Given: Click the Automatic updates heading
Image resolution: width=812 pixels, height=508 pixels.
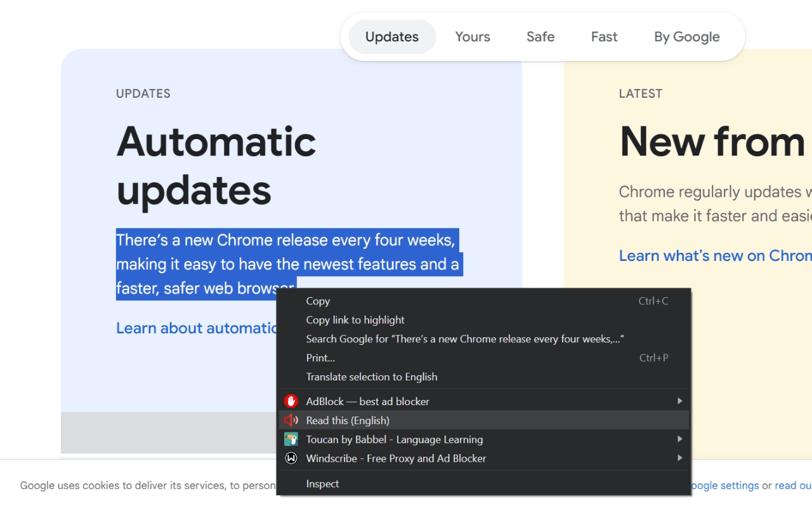Looking at the screenshot, I should pyautogui.click(x=216, y=165).
